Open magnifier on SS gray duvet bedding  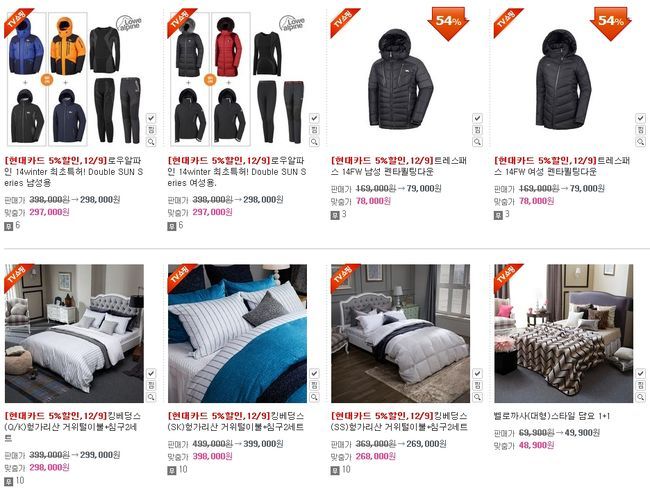(478, 397)
